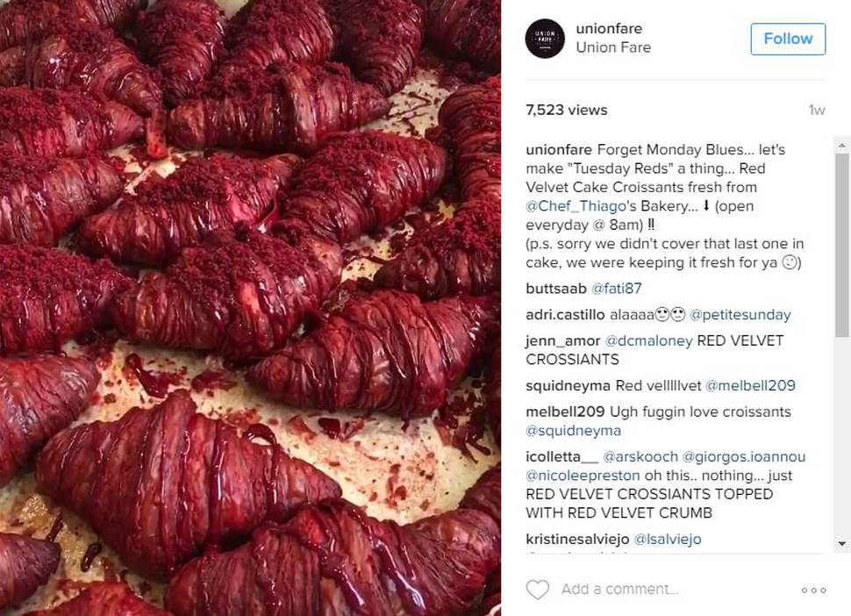Viewport: 851px width, 616px height.
Task: Click the heart like icon
Action: click(x=537, y=590)
